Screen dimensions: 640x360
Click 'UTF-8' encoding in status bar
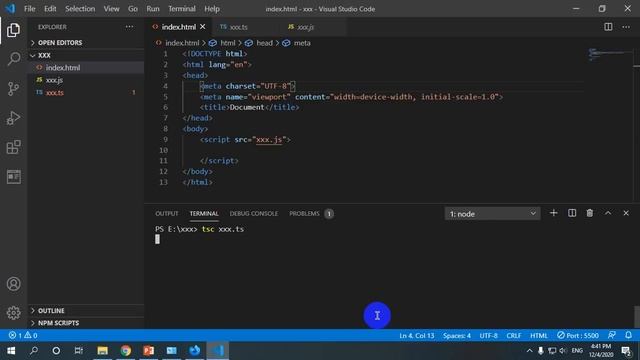tap(489, 336)
